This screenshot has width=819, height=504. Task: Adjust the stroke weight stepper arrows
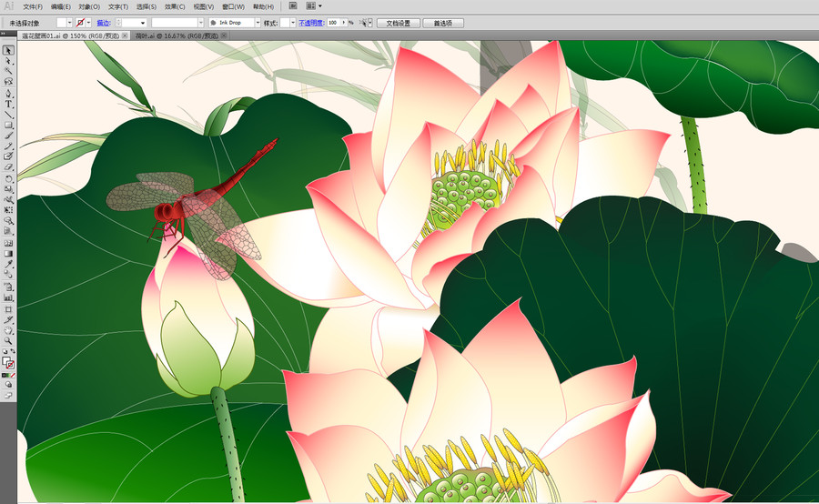[x=118, y=23]
